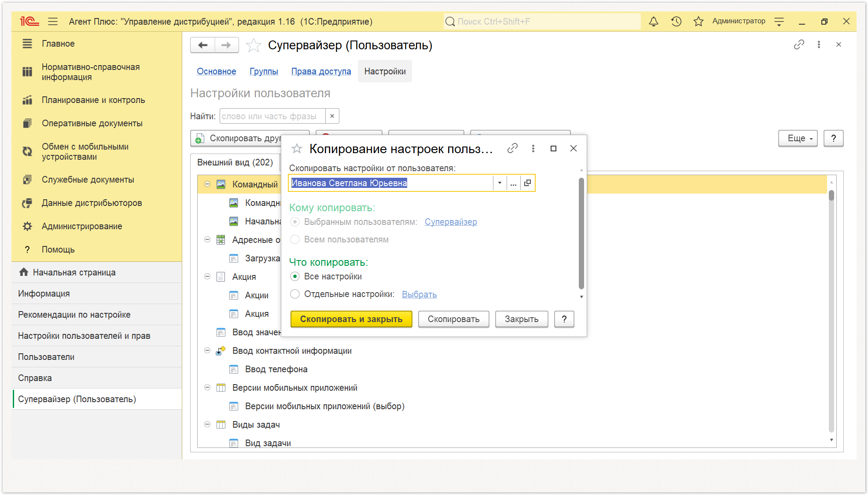Image resolution: width=868 pixels, height=495 pixels.
Task: Open favorites star in the title bar
Action: click(x=699, y=22)
